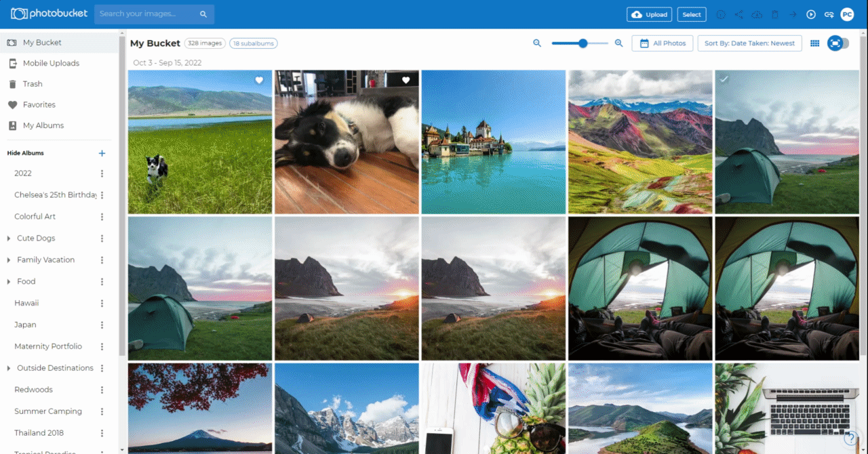The width and height of the screenshot is (868, 454).
Task: Click the cloud download icon
Action: coord(757,14)
